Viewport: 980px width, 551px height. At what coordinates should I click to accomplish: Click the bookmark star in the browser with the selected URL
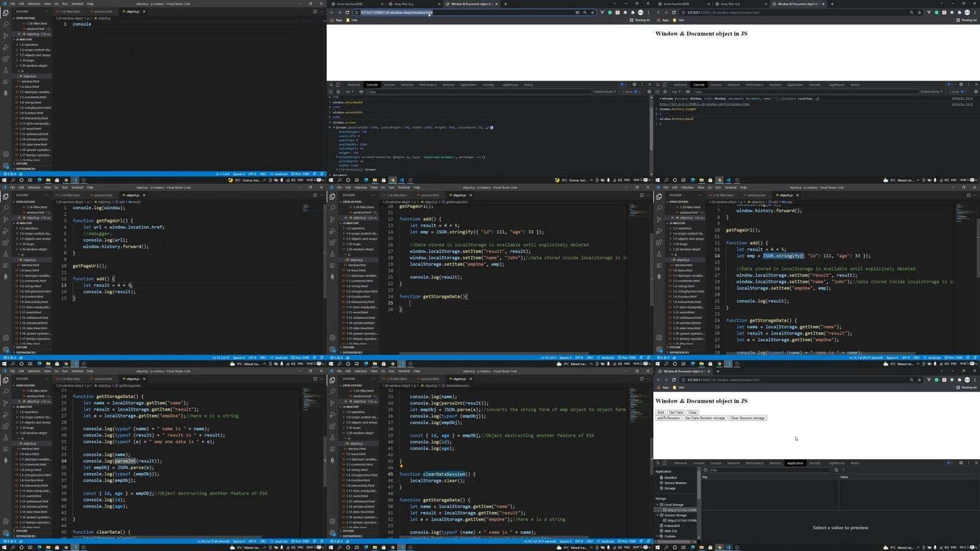pos(592,12)
